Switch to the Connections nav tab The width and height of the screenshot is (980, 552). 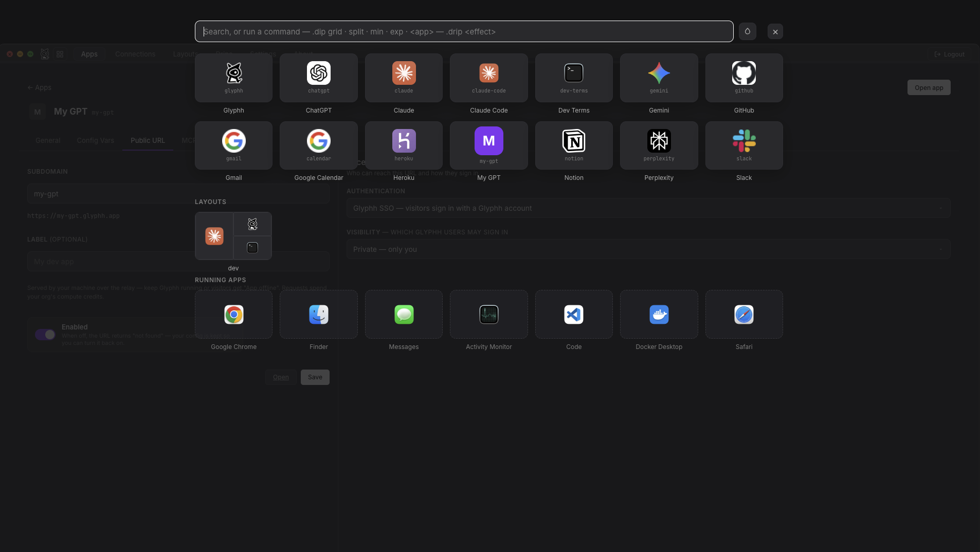pyautogui.click(x=135, y=54)
